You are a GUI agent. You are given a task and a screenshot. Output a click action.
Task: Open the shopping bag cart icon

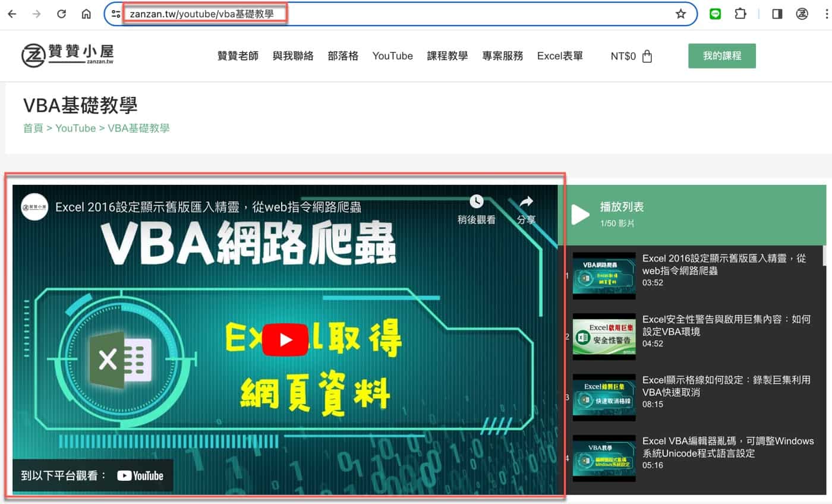[x=648, y=56]
